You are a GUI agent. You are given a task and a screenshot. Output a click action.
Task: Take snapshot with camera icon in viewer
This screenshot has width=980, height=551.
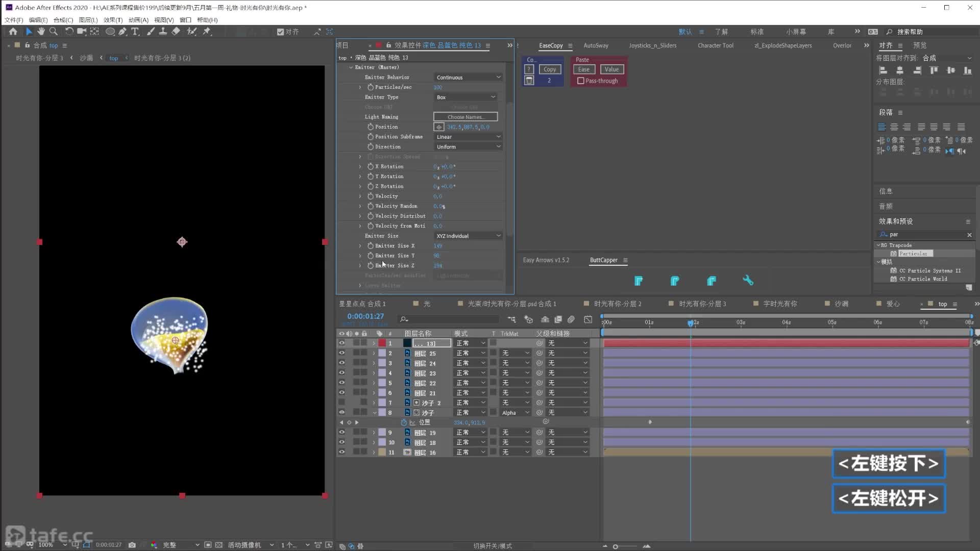pos(132,545)
